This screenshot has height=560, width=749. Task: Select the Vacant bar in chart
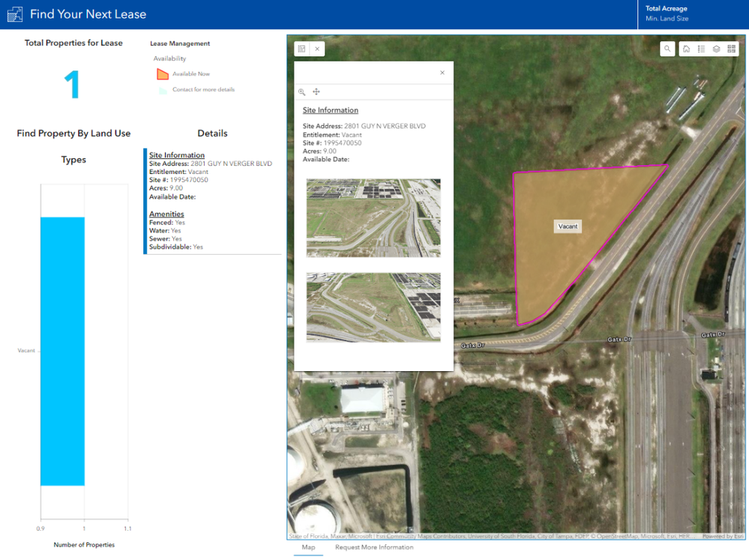coord(62,351)
